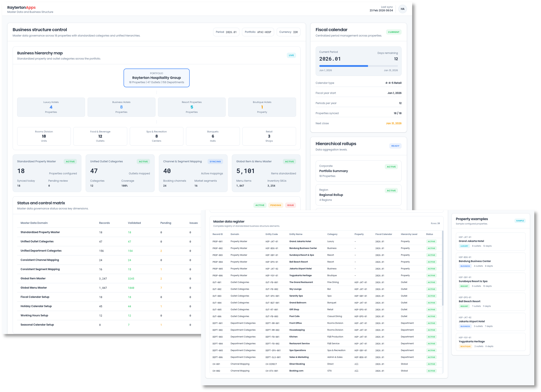Click the RaytertonApps logo
Image resolution: width=541 pixels, height=392 pixels.
(x=21, y=7)
